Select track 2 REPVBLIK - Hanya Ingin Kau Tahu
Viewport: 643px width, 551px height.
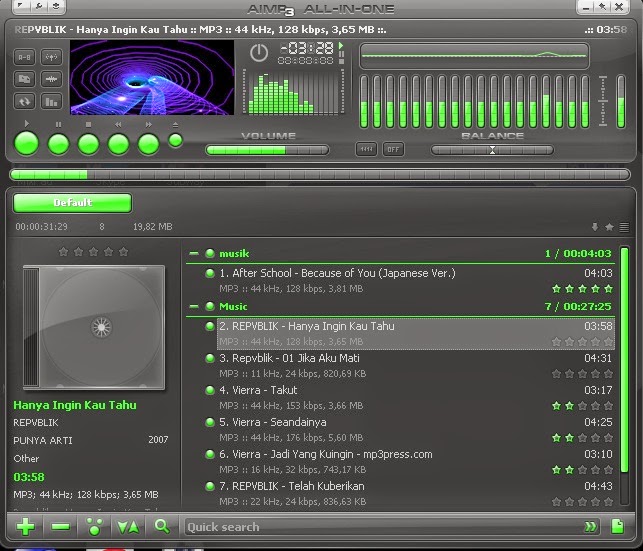coord(415,334)
